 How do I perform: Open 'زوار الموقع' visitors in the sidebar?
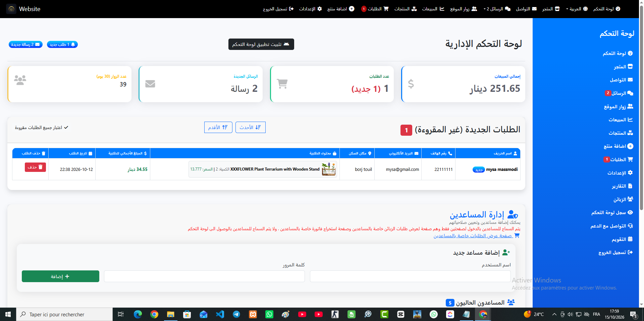(x=619, y=107)
